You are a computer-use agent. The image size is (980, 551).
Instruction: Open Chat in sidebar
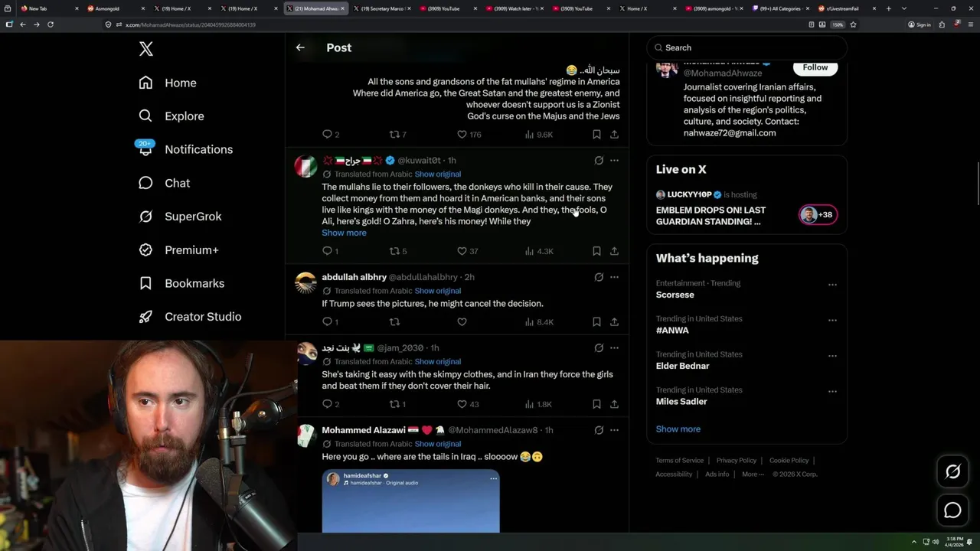164,183
